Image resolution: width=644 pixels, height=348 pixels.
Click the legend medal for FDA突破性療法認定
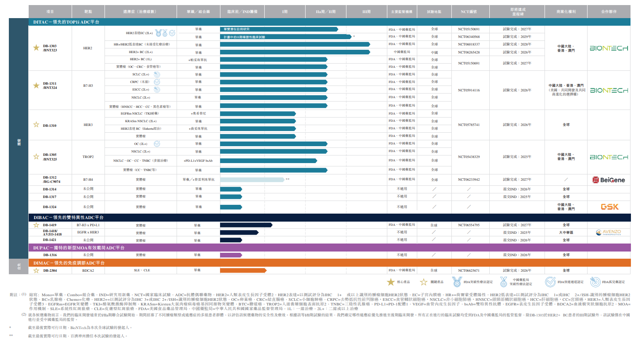[456, 281]
